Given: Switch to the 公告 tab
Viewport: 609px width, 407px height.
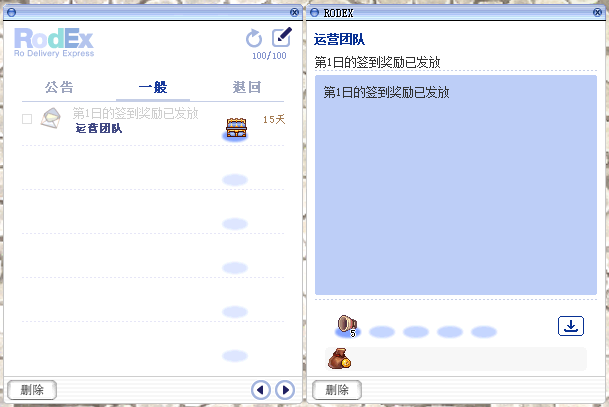Looking at the screenshot, I should (x=59, y=87).
